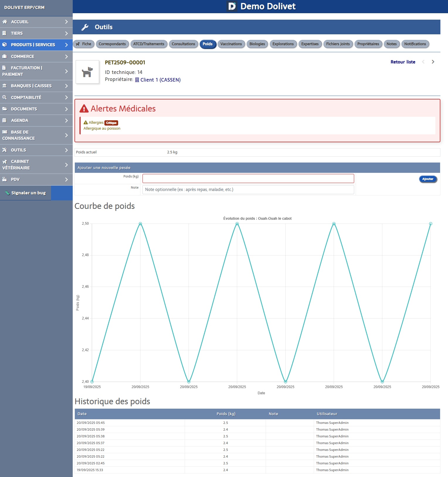Click the calendar icon beside Agenda
Image resolution: width=448 pixels, height=477 pixels.
click(4, 120)
